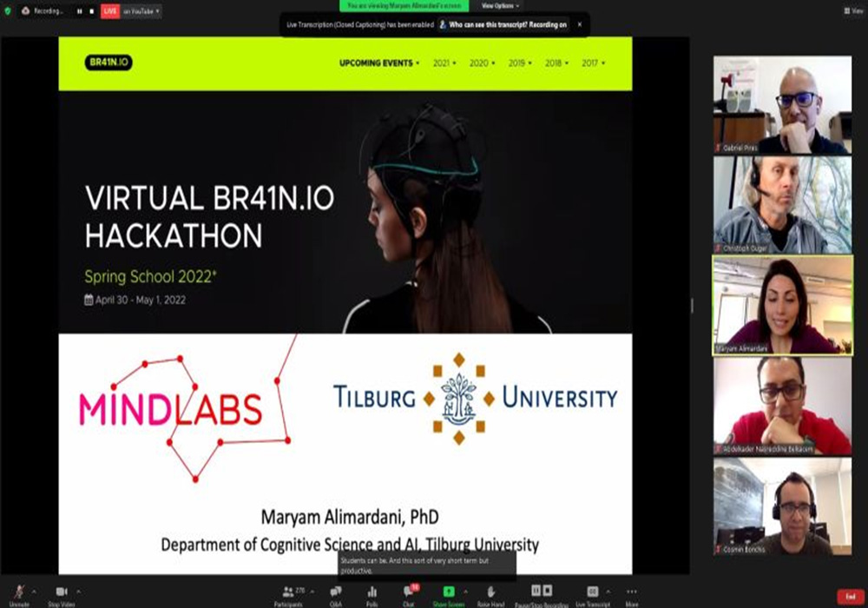868x608 pixels.
Task: Click the red LIVE badge
Action: tap(110, 11)
